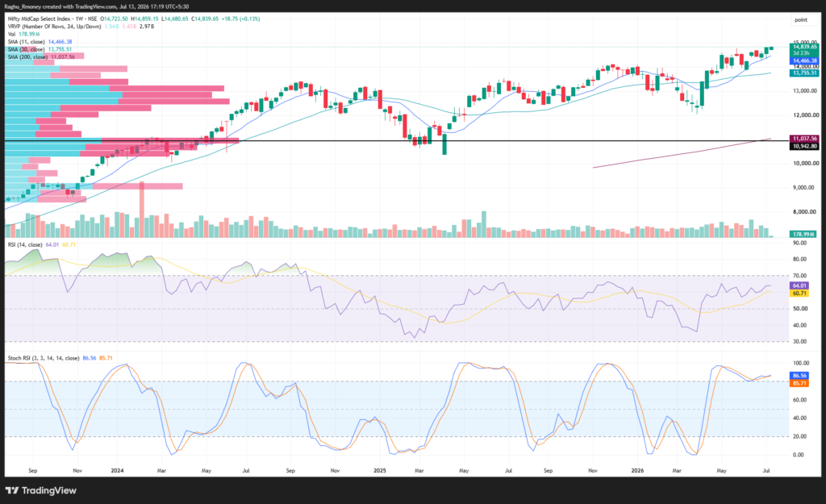The height and width of the screenshot is (504, 826).
Task: Click the 13,000.00 price axis label
Action: (x=806, y=91)
